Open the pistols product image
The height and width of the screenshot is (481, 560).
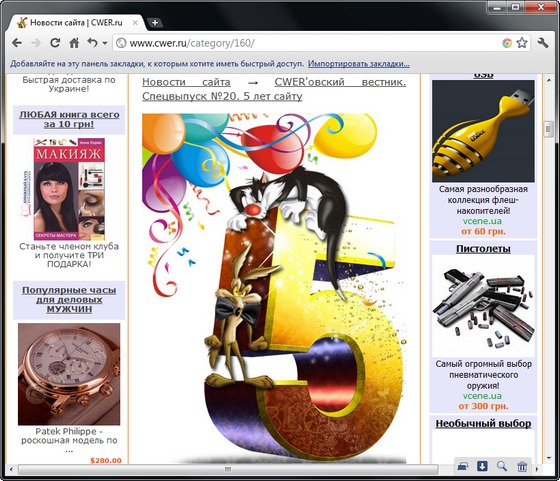point(483,306)
